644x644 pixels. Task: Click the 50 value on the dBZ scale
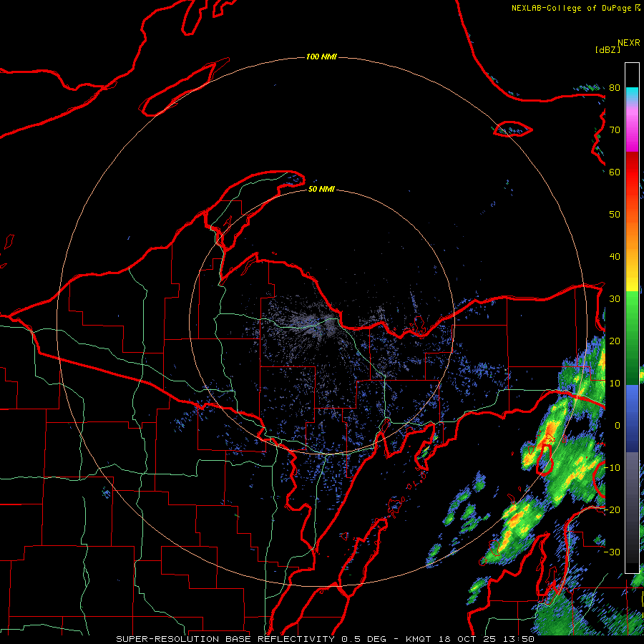pos(615,215)
